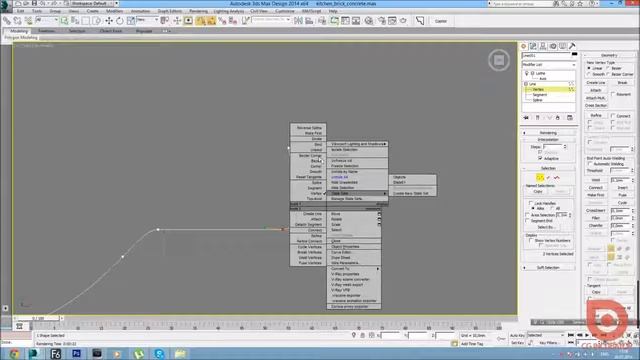The height and width of the screenshot is (360, 640).
Task: Click Refine button in Geometry rollout
Action: 596,116
